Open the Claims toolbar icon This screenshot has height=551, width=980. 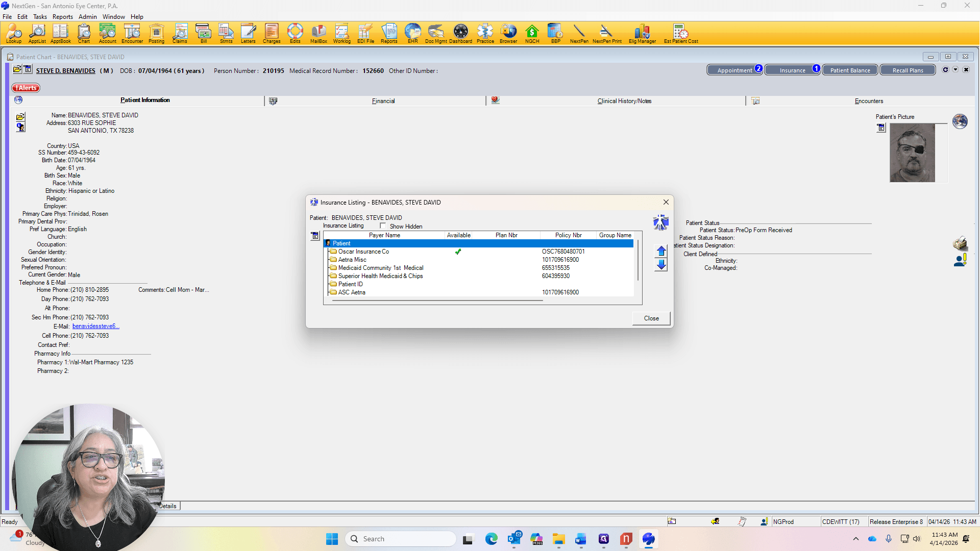[x=180, y=34]
